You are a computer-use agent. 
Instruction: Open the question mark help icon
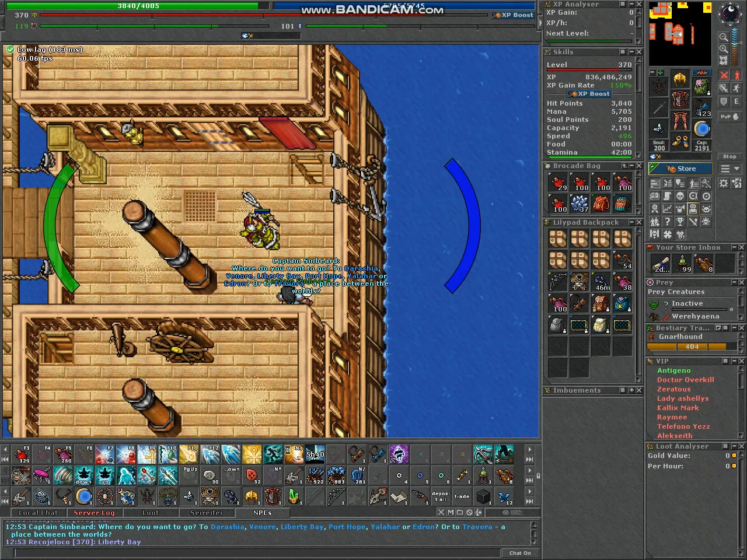[668, 221]
